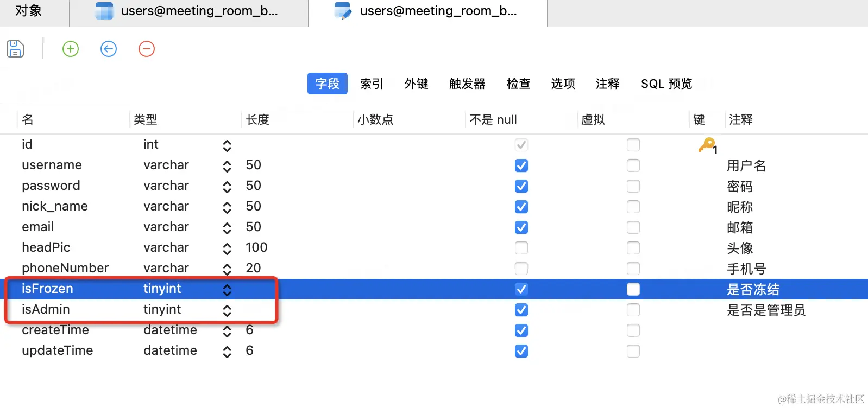Viewport: 868px width, 408px height.
Task: Click comment 头像 for headPic
Action: coord(740,248)
